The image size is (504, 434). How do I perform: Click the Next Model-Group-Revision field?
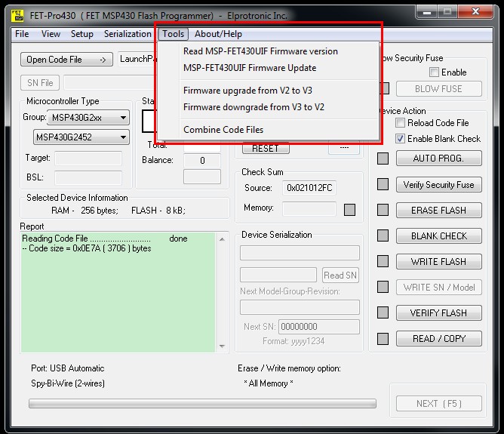(300, 307)
